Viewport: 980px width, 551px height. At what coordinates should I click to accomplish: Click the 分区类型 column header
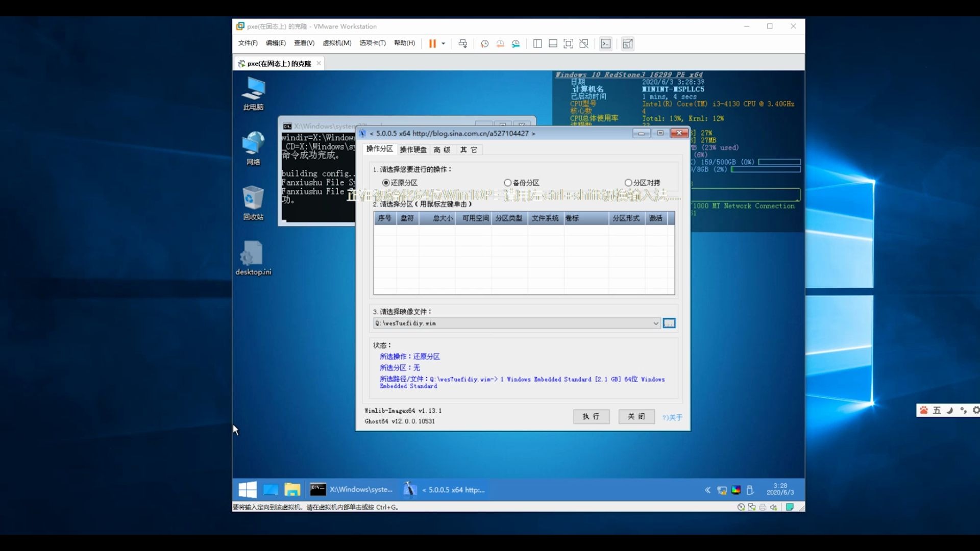click(510, 218)
